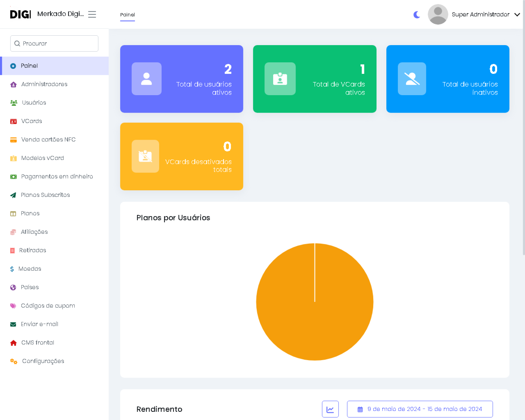The width and height of the screenshot is (525, 420).
Task: Open the Super Administrador dropdown arrow
Action: pos(517,14)
